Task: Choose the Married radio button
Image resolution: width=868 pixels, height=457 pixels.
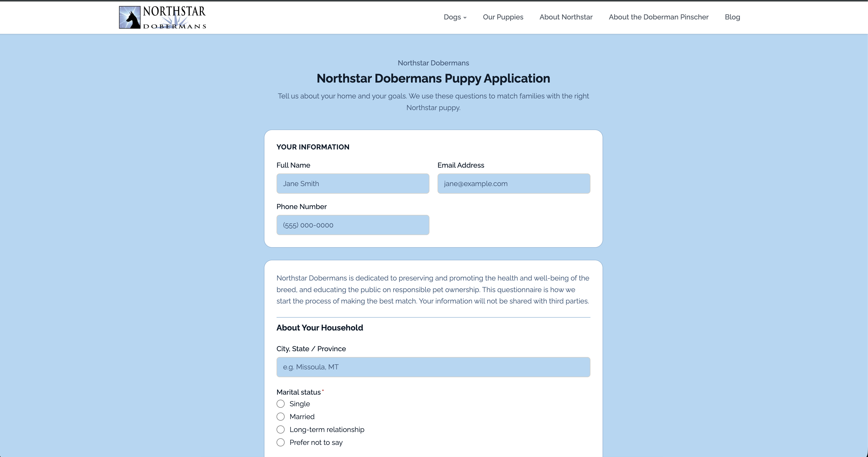Action: point(280,417)
